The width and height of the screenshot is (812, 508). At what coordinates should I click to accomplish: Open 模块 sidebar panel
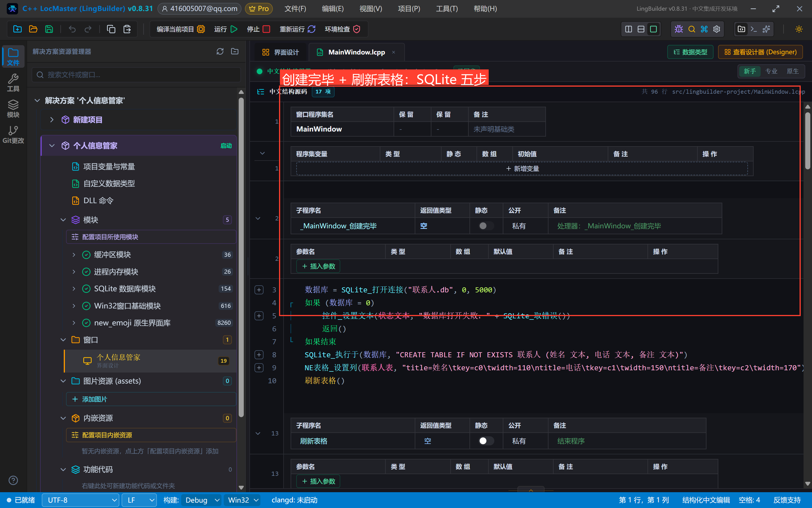coord(13,109)
